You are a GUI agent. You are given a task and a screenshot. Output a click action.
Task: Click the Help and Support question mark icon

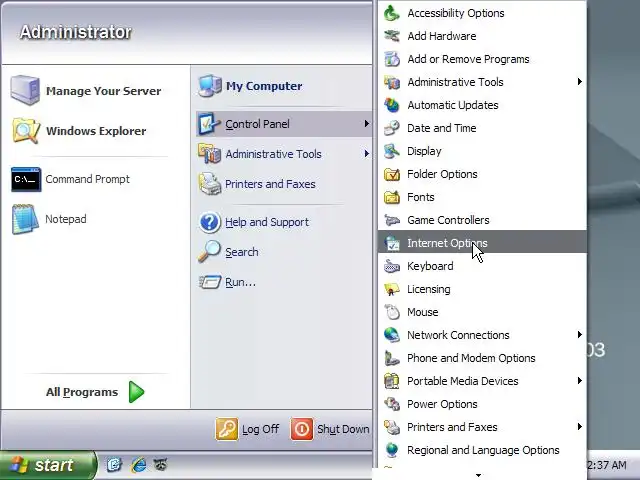(210, 222)
